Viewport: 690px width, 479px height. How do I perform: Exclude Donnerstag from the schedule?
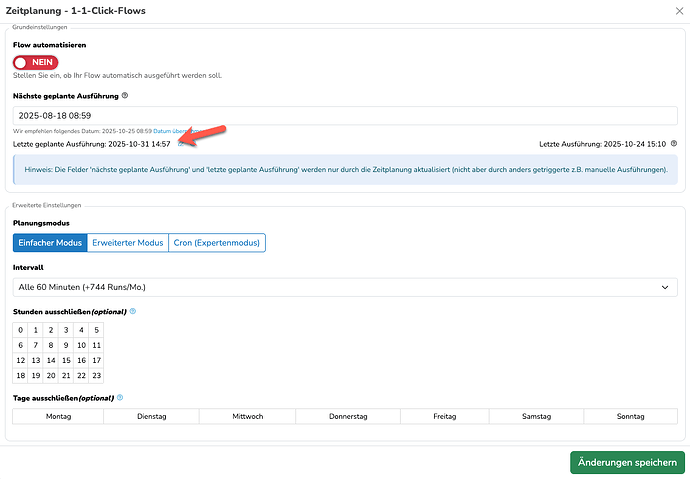(344, 416)
